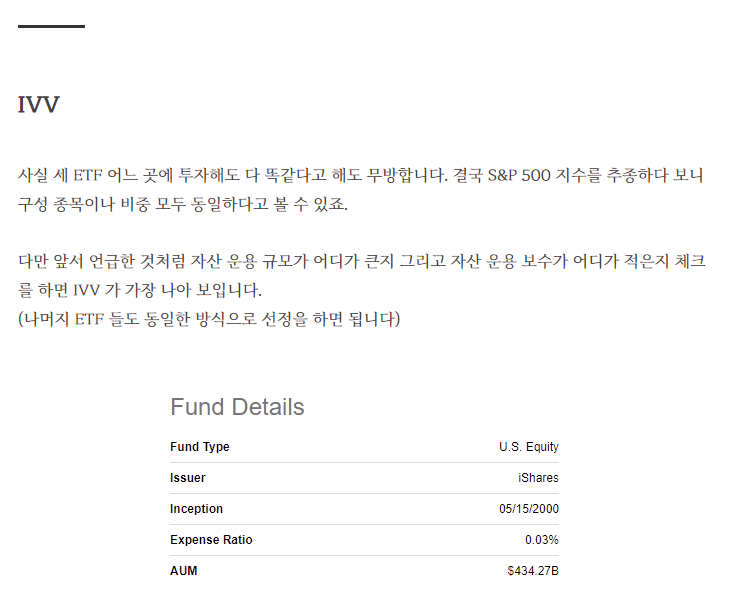Click the iShares issuer value
Screen dimensions: 740x597
coord(538,478)
